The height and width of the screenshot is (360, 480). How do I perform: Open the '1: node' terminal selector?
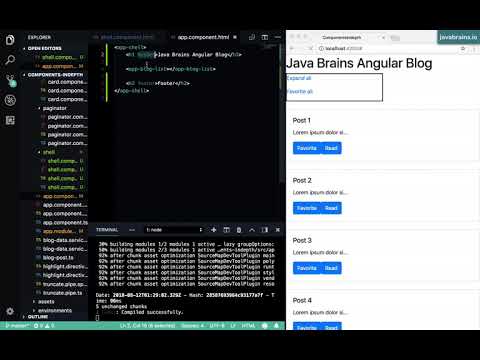(174, 230)
